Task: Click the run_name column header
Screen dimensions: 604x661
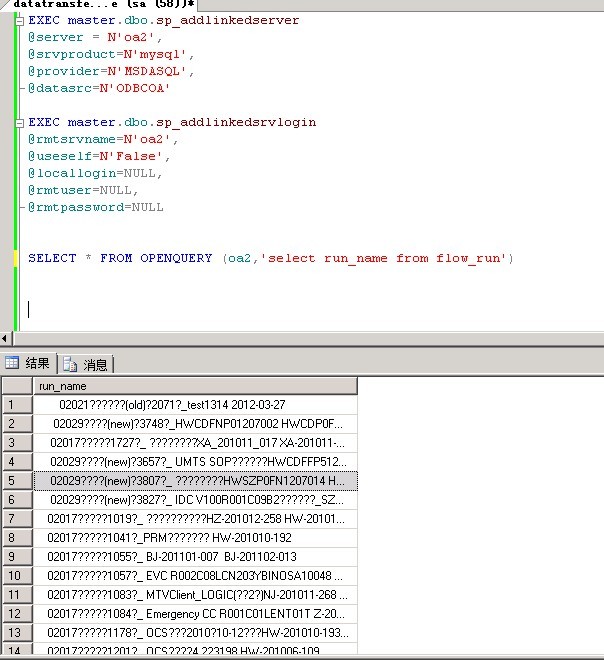Action: click(195, 386)
